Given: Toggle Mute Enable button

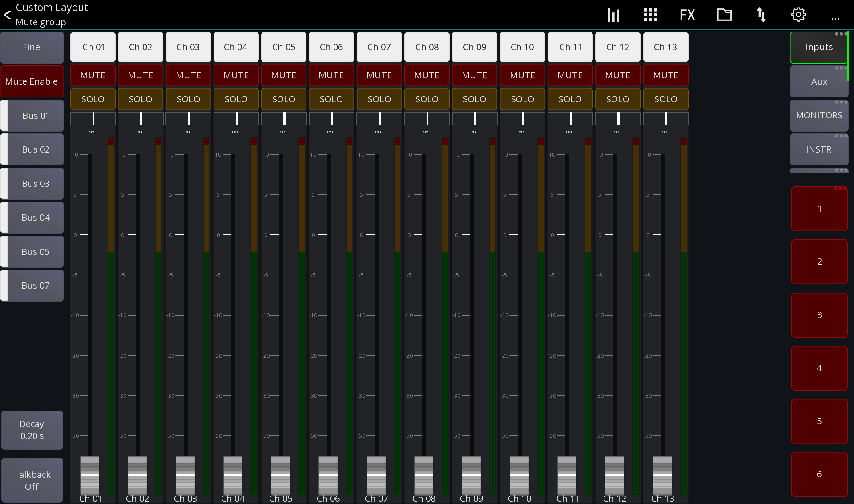Looking at the screenshot, I should coord(32,81).
